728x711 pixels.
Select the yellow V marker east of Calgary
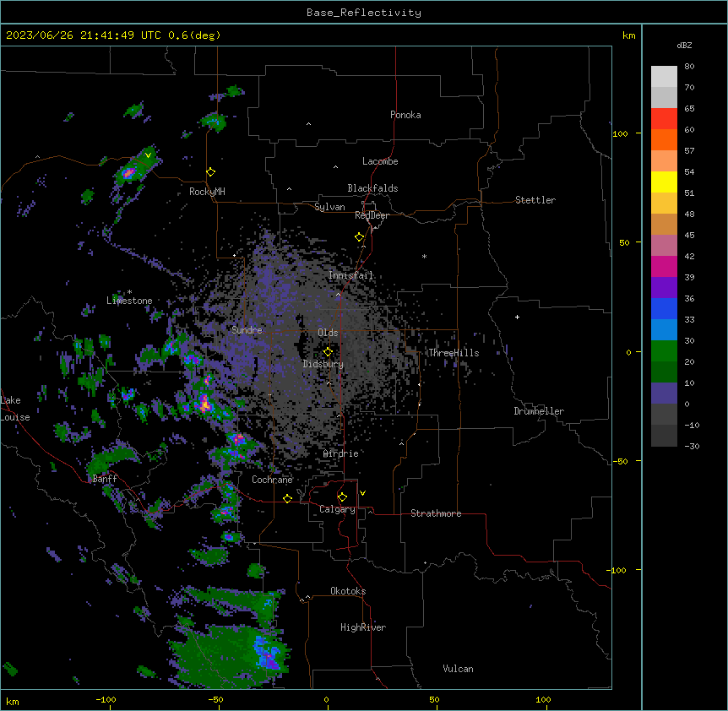pyautogui.click(x=362, y=493)
